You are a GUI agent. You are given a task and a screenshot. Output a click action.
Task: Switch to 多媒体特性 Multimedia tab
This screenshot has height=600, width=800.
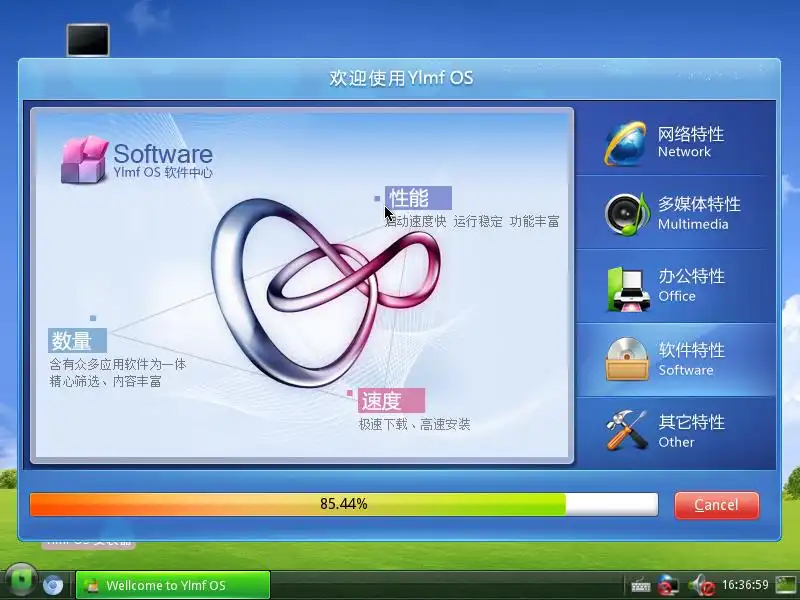click(x=676, y=212)
